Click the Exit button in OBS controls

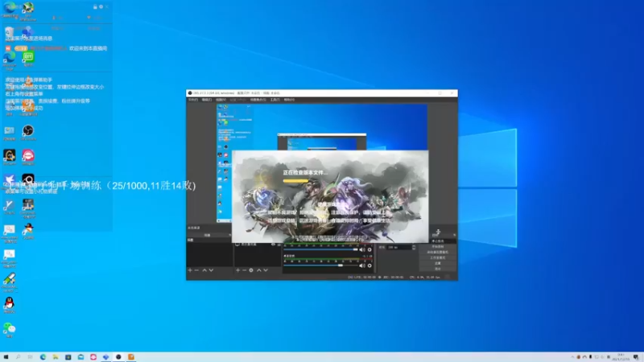438,269
